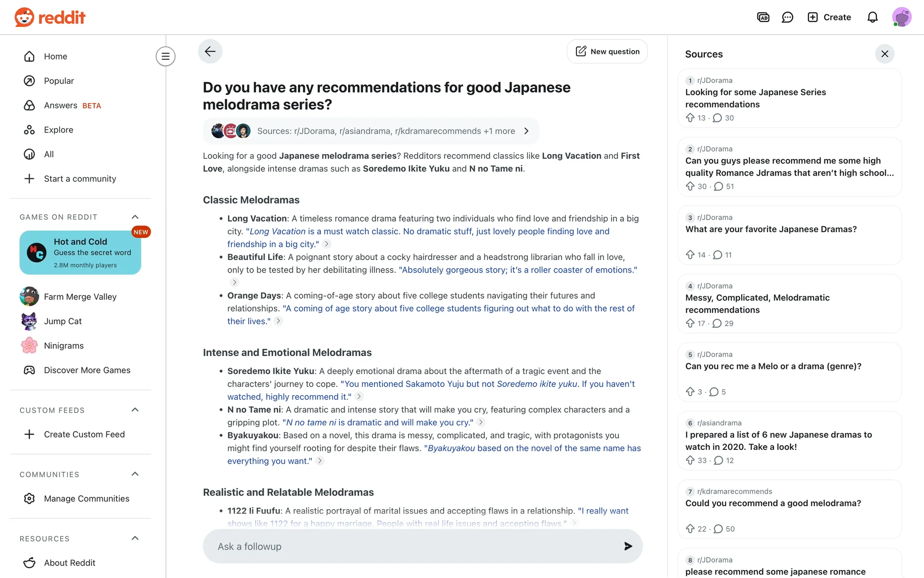Click the New question button
The image size is (924, 578).
click(x=607, y=52)
